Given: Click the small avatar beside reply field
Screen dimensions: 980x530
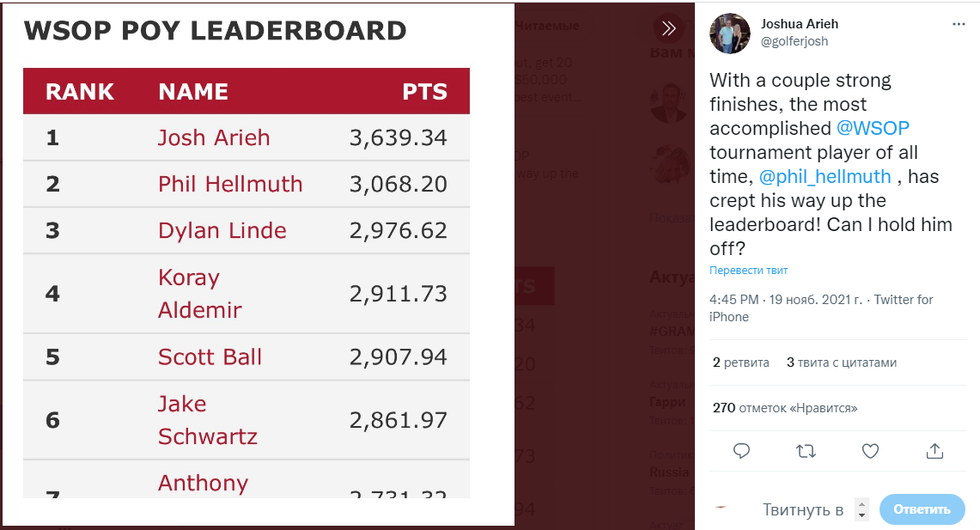Looking at the screenshot, I should 721,508.
